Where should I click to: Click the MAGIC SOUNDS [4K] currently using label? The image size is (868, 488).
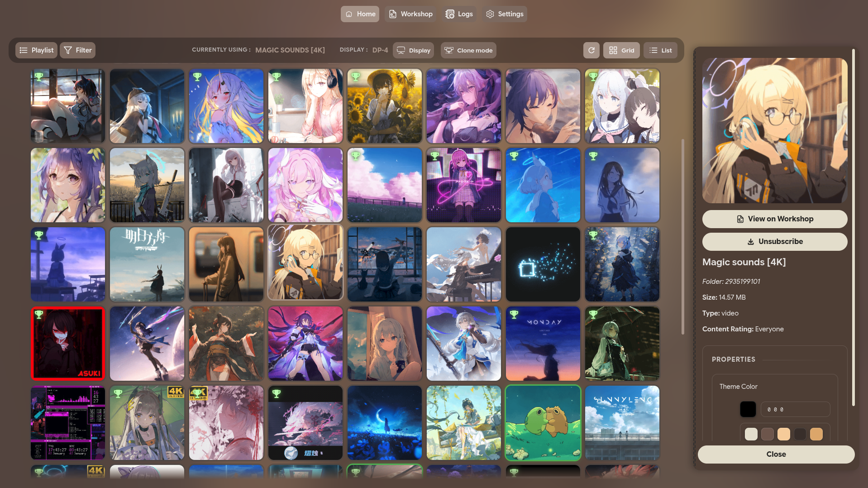[x=290, y=50]
